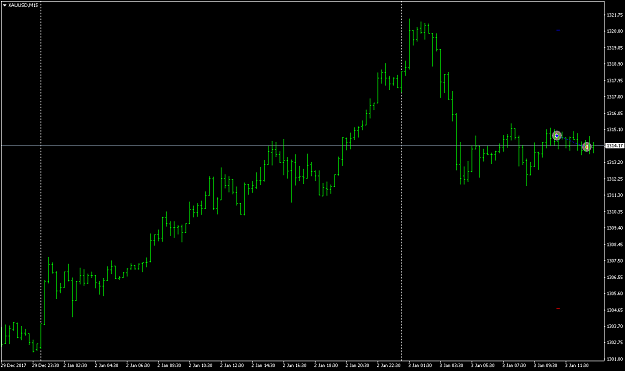Click the red stop-loss dash below the trade
Screen dimensions: 625x371
tap(558, 308)
